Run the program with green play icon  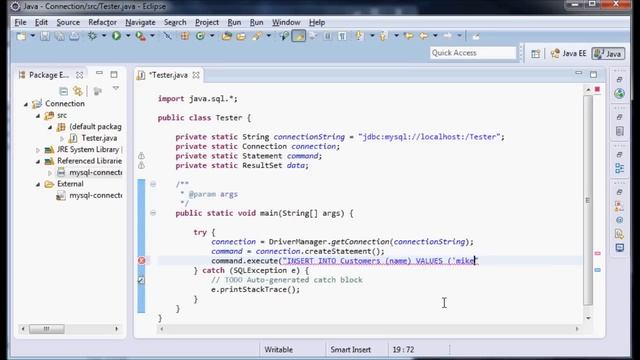tap(116, 36)
